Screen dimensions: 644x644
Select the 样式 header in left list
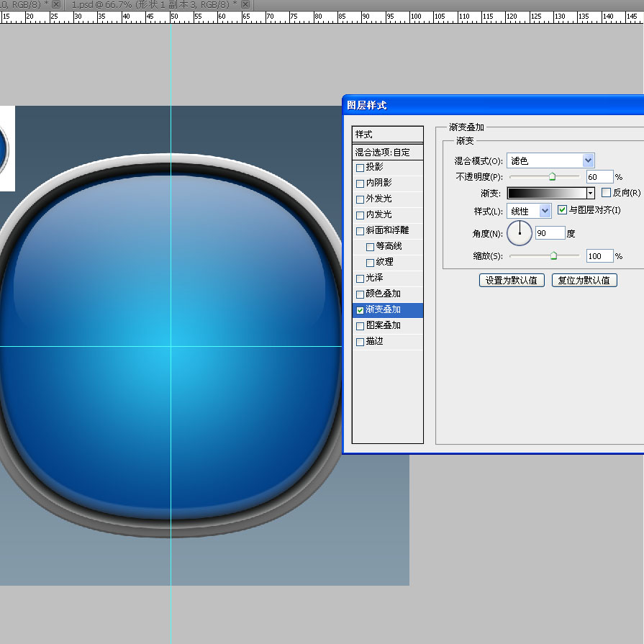387,135
